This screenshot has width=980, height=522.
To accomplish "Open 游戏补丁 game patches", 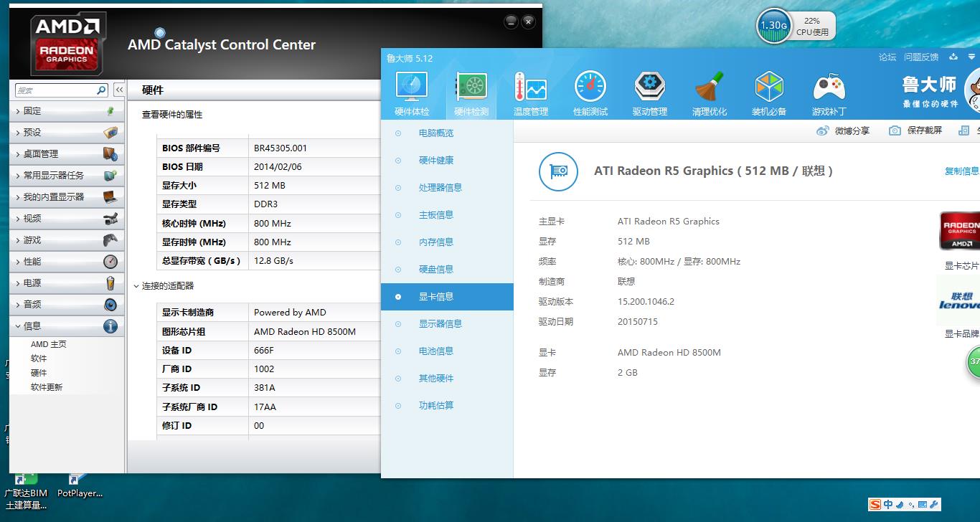I will click(x=829, y=94).
